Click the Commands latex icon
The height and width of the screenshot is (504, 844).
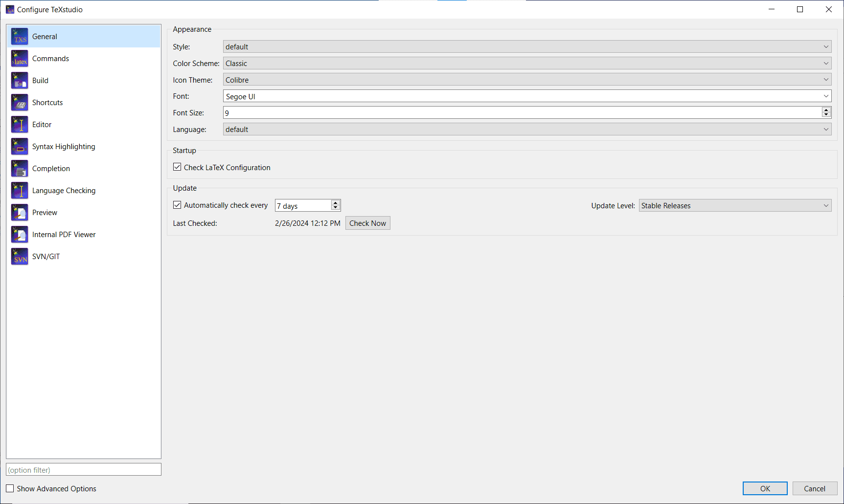[20, 59]
